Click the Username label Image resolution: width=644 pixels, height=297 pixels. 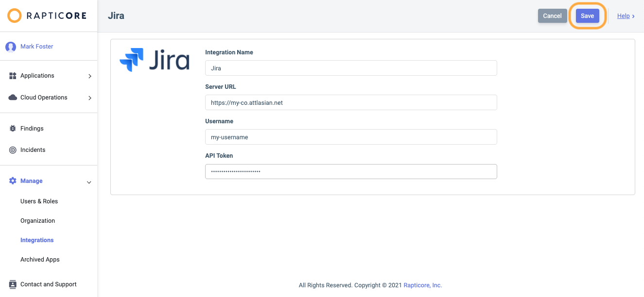click(x=219, y=121)
